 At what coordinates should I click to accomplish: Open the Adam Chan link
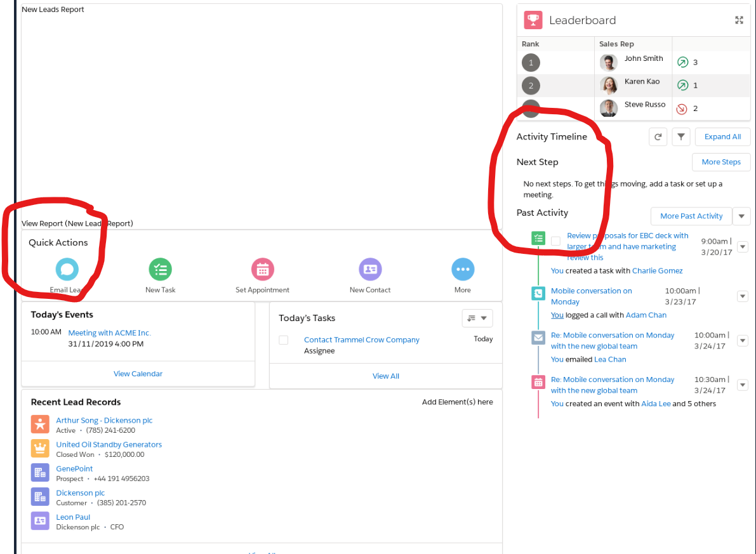pyautogui.click(x=646, y=315)
